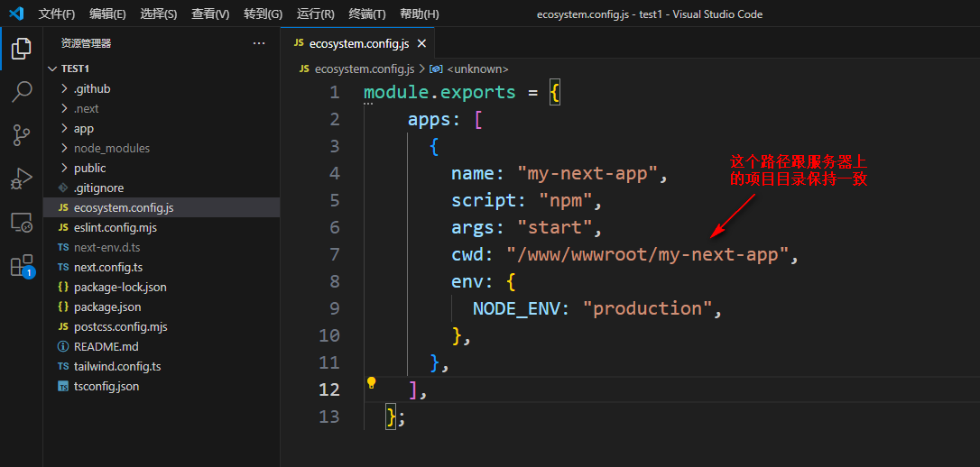980x467 pixels.
Task: Open the 文件(F) menu
Action: [57, 14]
